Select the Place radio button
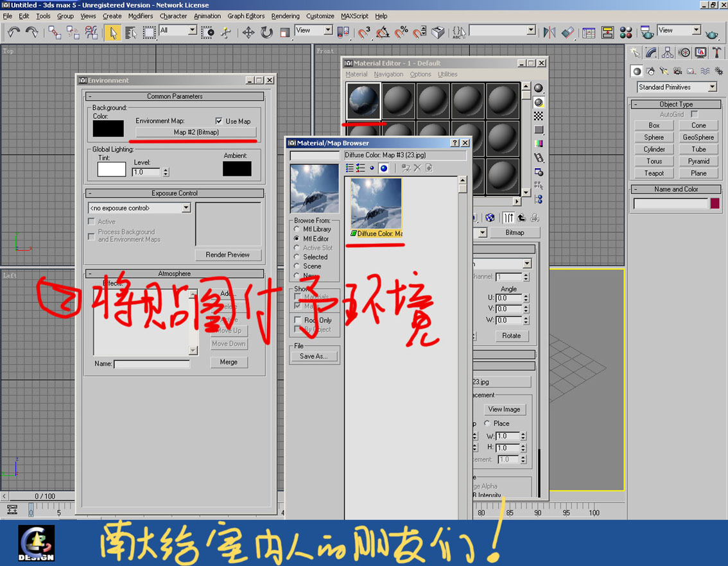Viewport: 728px width, 566px height. tap(487, 423)
